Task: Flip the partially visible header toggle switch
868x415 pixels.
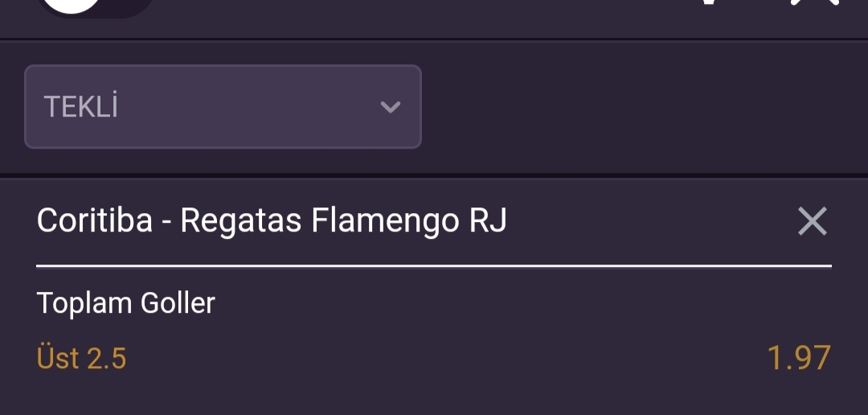Action: [95, 8]
